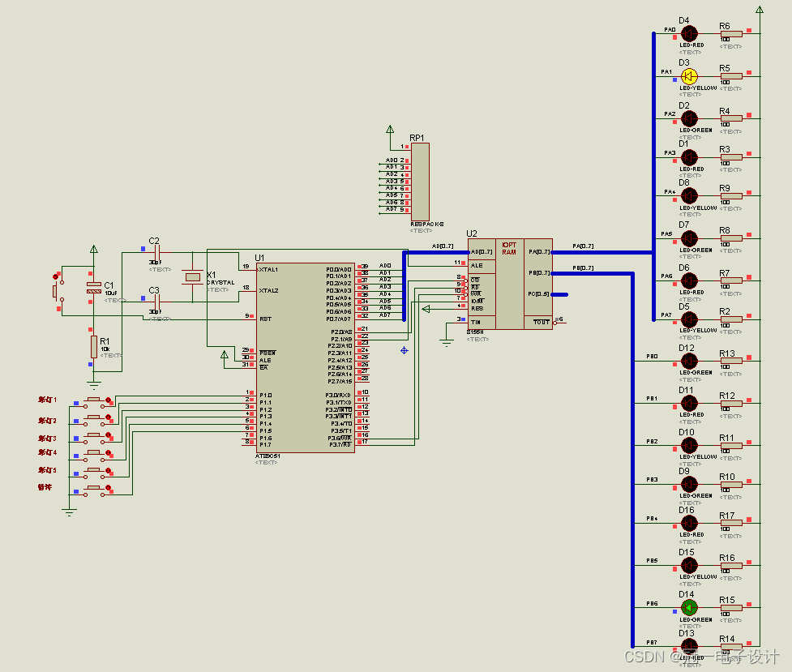
Task: Toggle the 暂停 push button latch
Action: [108, 488]
